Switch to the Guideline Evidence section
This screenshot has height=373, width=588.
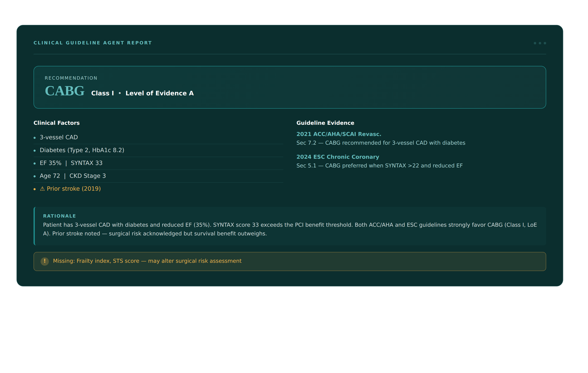coord(325,123)
